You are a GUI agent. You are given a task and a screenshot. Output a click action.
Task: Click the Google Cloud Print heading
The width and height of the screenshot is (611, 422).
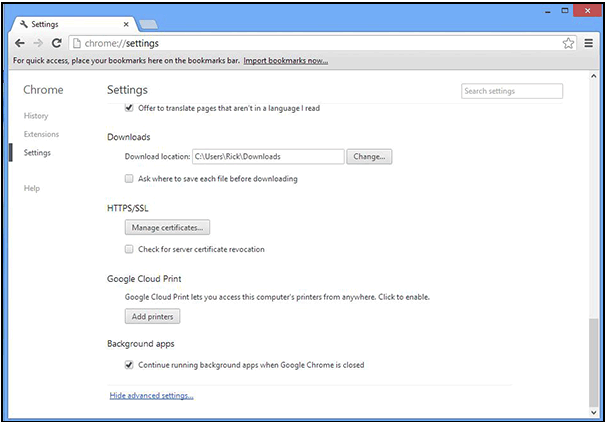pos(144,279)
